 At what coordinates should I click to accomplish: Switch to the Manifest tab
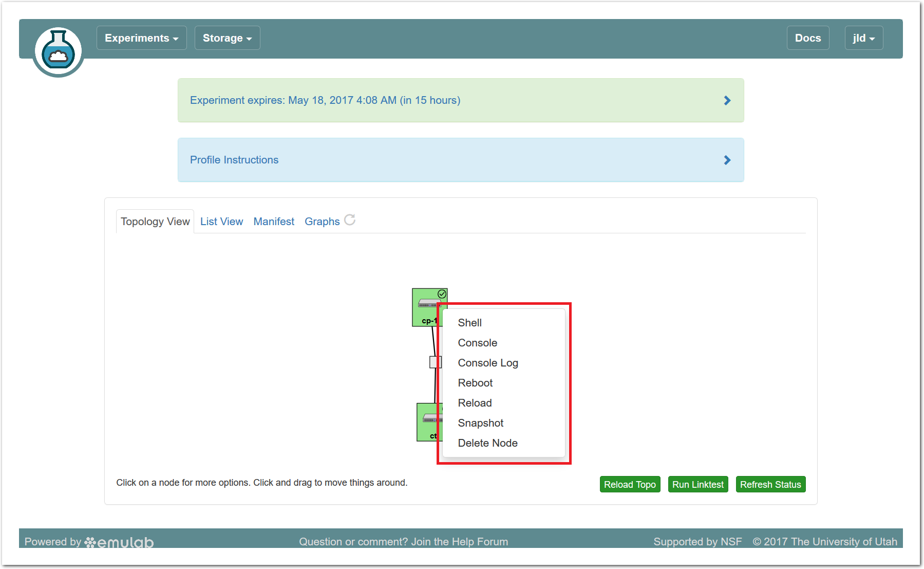(x=274, y=222)
